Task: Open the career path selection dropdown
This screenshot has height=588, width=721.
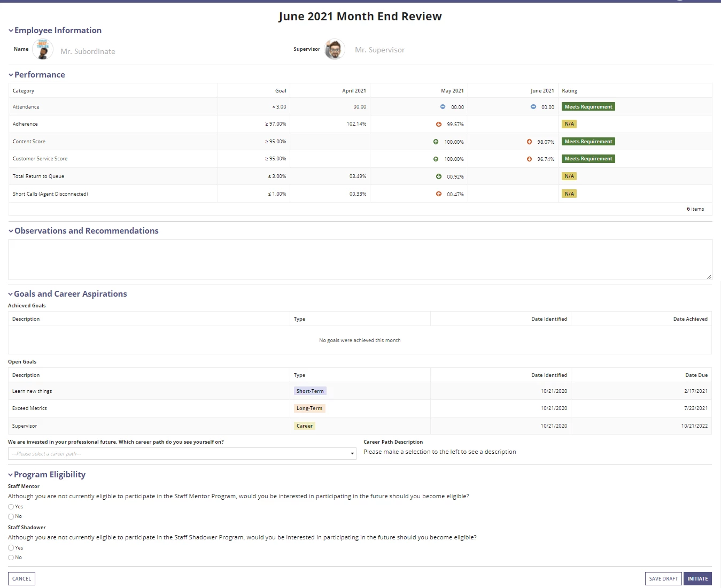Action: pyautogui.click(x=182, y=454)
